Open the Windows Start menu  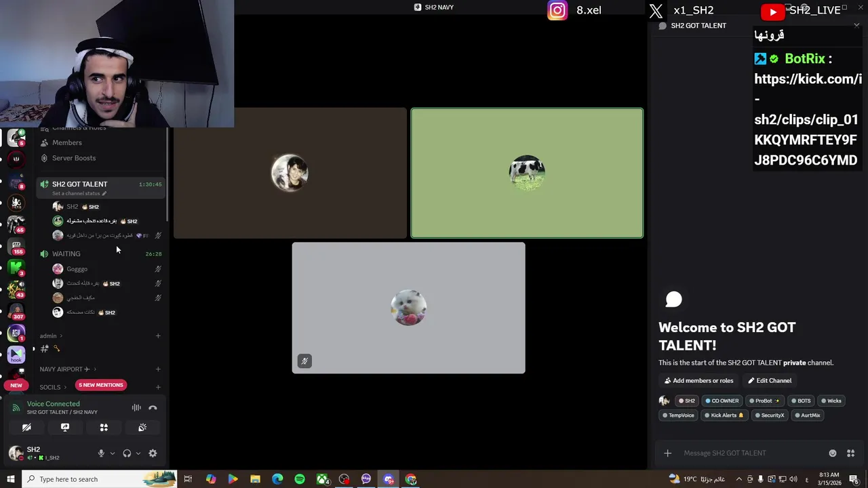click(x=11, y=479)
